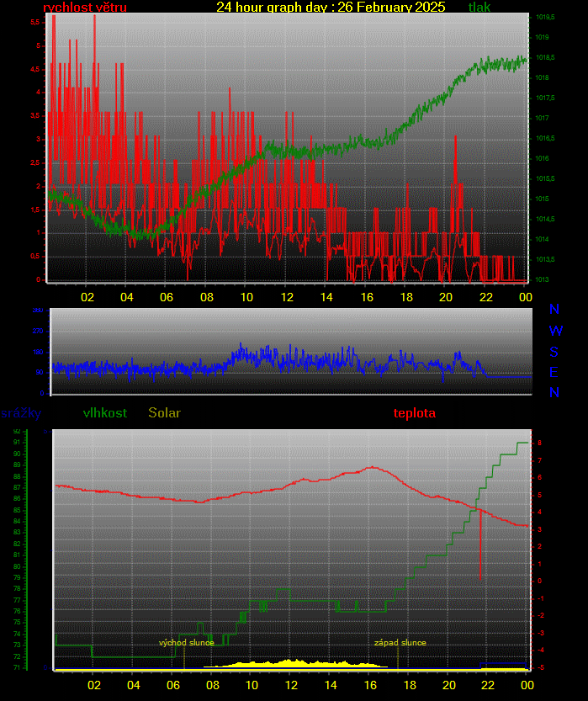Click the 'W' wind direction letter
The image size is (588, 701).
click(555, 331)
